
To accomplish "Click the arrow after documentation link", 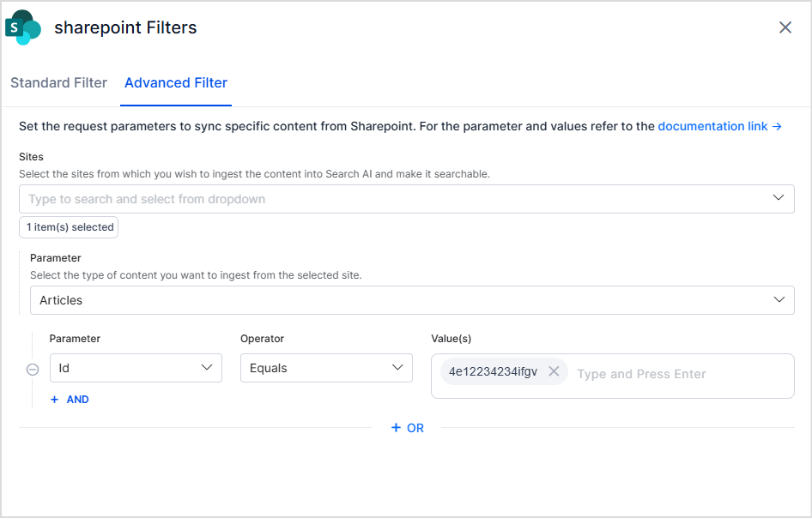I will (x=777, y=126).
